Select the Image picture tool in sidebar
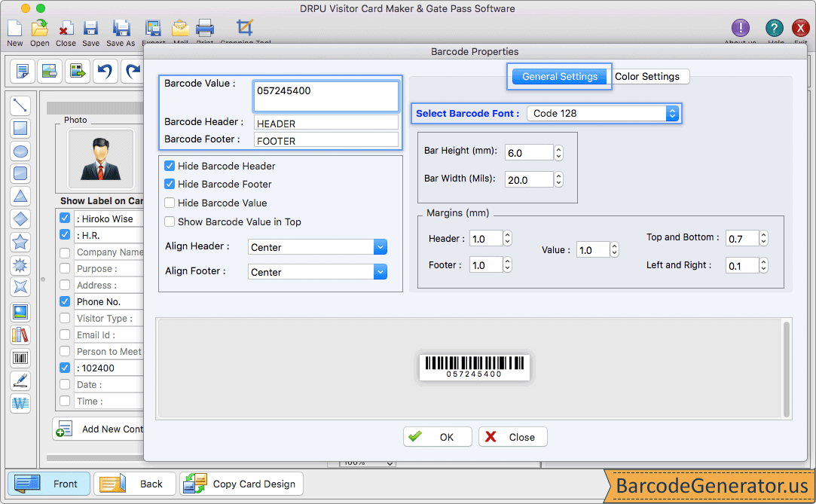 [20, 312]
